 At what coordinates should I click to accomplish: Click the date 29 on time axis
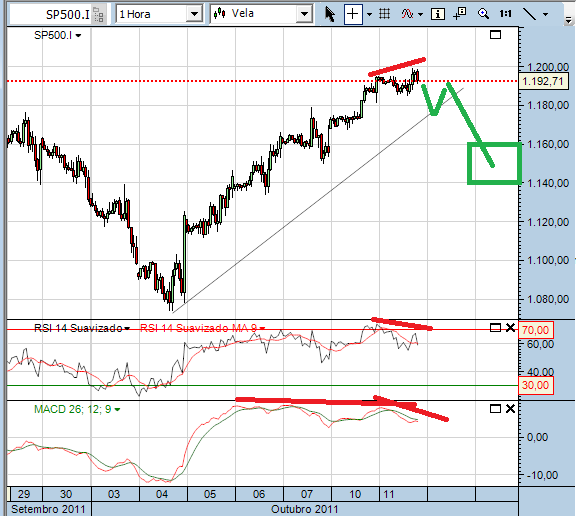[x=24, y=494]
